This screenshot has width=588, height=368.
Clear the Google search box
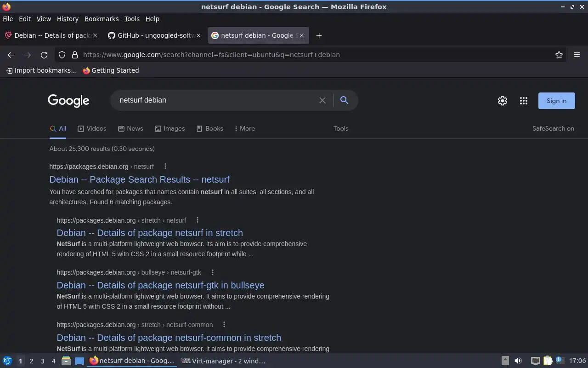(x=322, y=100)
